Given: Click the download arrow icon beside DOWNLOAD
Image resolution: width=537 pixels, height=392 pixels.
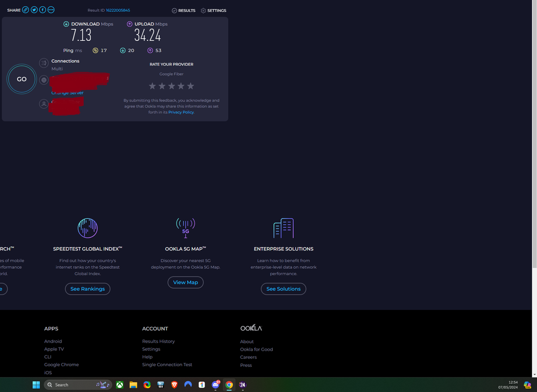Looking at the screenshot, I should (x=66, y=24).
